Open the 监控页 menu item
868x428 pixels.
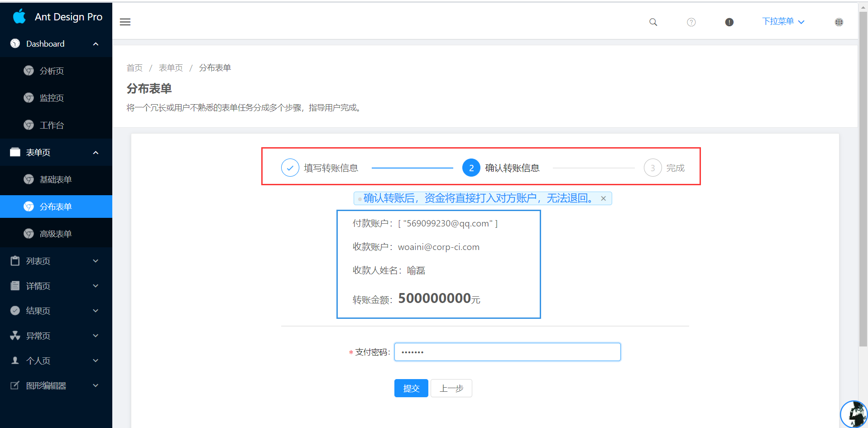(x=56, y=98)
